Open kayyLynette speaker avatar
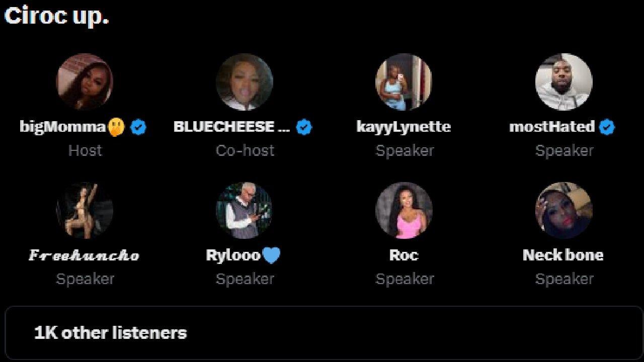Image resolution: width=644 pixels, height=362 pixels. pyautogui.click(x=404, y=82)
